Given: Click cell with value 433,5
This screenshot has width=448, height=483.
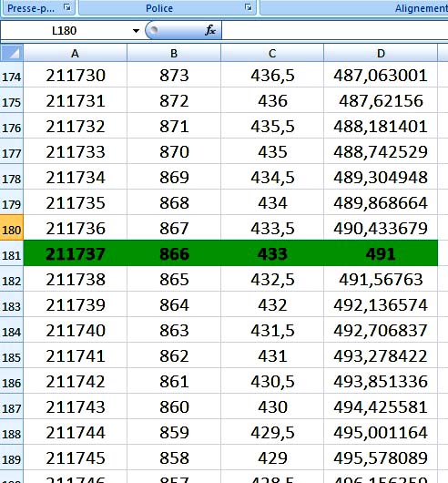Looking at the screenshot, I should coord(272,228).
